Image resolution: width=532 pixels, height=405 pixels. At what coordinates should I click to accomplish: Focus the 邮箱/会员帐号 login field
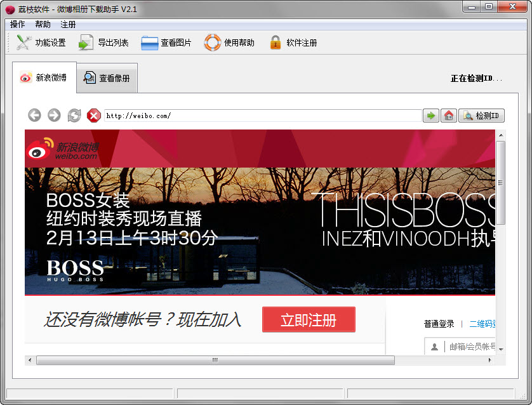(460, 347)
